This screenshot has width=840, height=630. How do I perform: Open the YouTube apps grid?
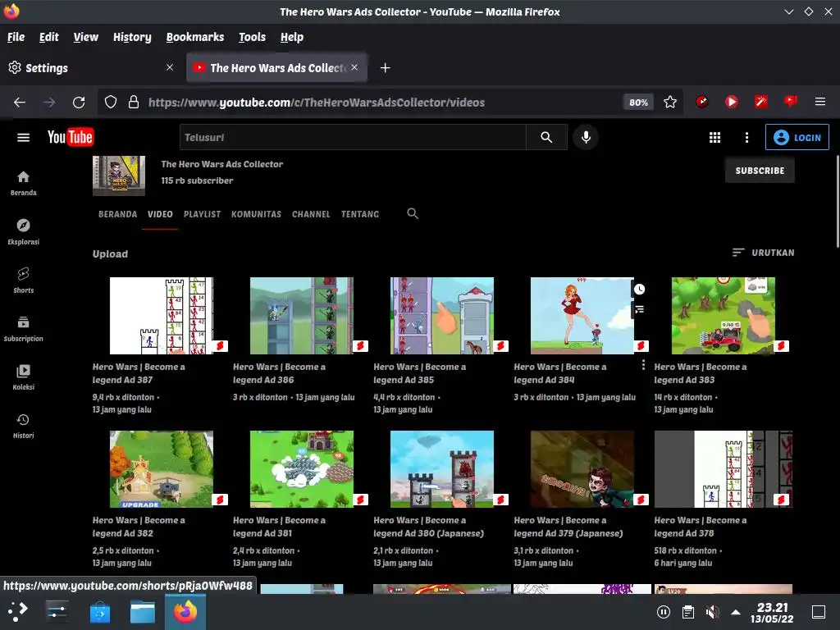click(x=714, y=138)
